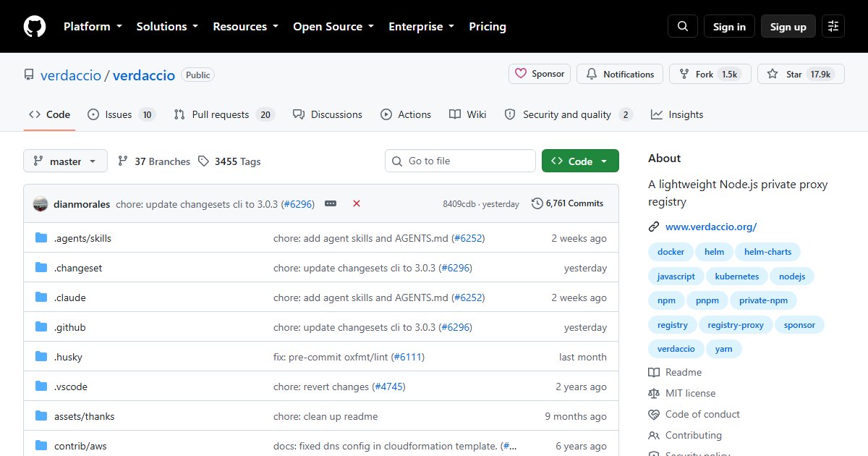Click the kubernetes topic tag
The image size is (868, 456).
click(x=737, y=276)
